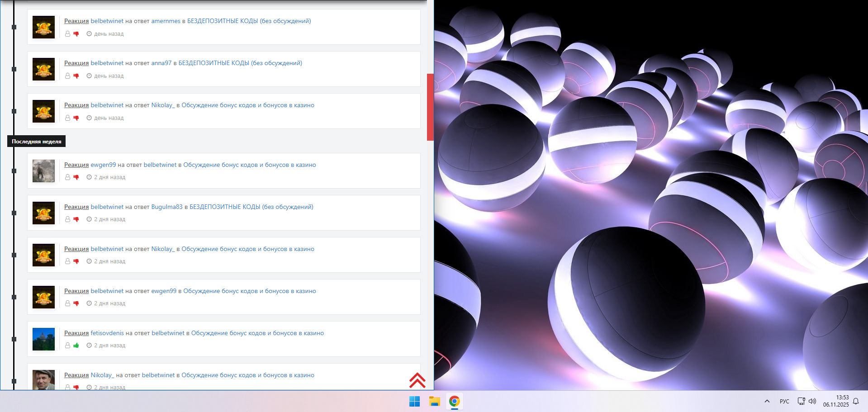Click the red double-chevron scroll-to-top arrow
The height and width of the screenshot is (412, 868).
click(x=417, y=380)
